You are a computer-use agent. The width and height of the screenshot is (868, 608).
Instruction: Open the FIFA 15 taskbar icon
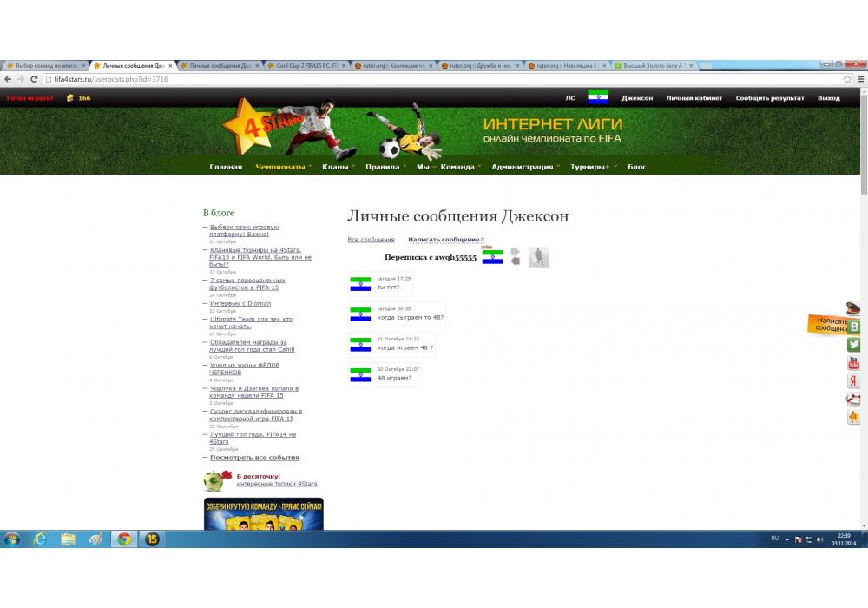pos(152,539)
